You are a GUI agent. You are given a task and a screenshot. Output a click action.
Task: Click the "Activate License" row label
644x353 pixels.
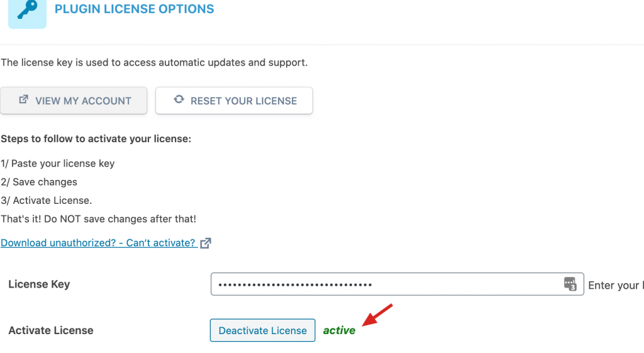[x=51, y=330]
